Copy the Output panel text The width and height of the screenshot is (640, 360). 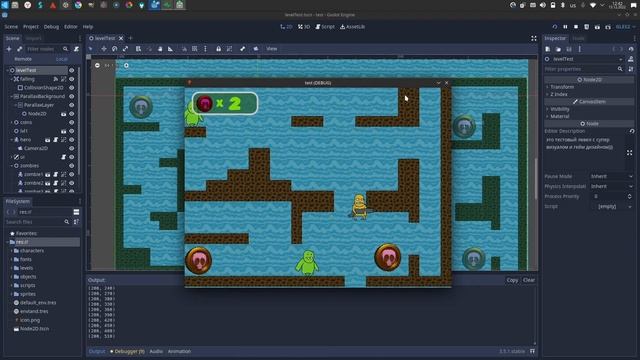point(512,280)
